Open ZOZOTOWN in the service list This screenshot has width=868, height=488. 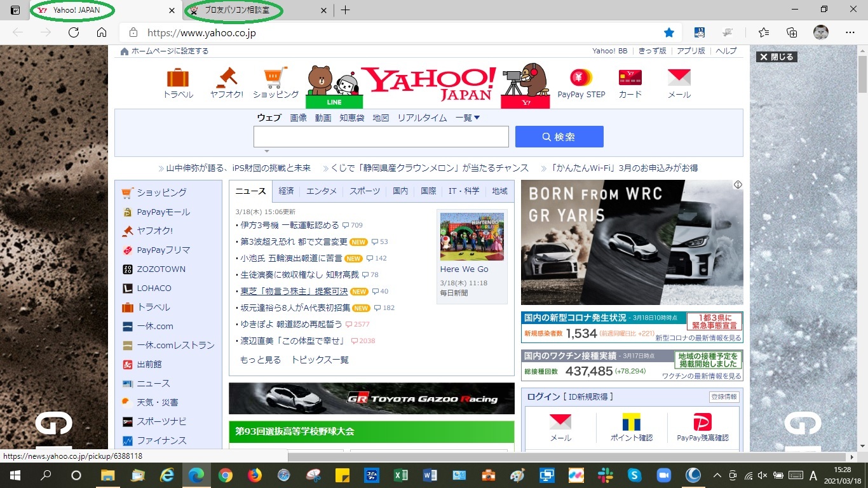[x=161, y=269]
